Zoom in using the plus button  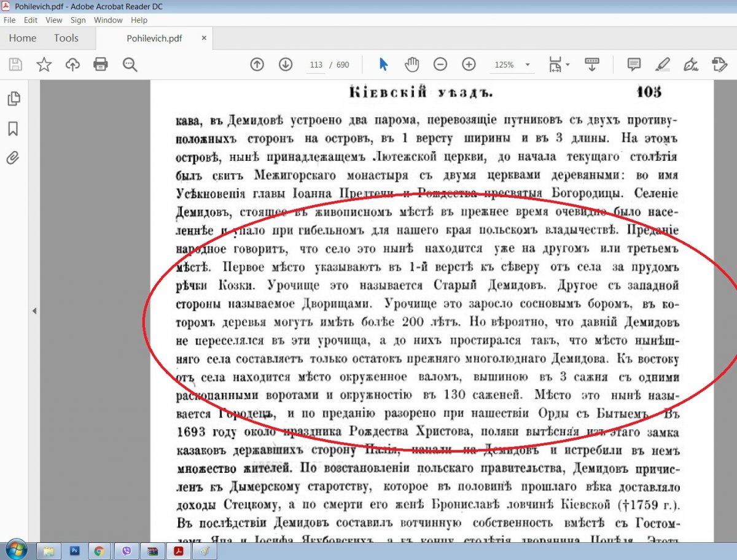[x=469, y=64]
